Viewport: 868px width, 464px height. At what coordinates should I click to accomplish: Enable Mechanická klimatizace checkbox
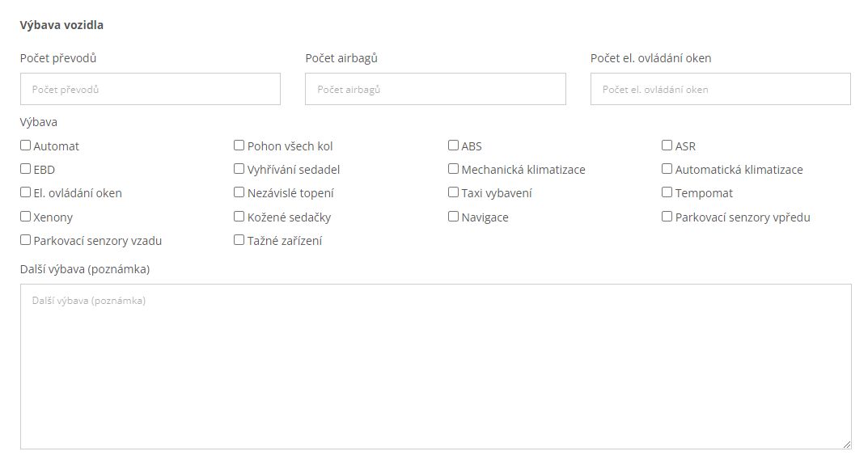point(453,169)
